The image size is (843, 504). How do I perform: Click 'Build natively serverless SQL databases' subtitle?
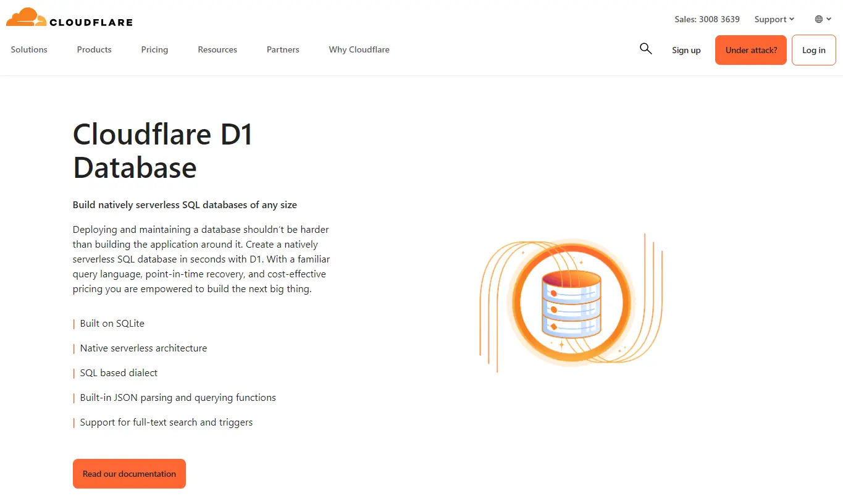[185, 204]
